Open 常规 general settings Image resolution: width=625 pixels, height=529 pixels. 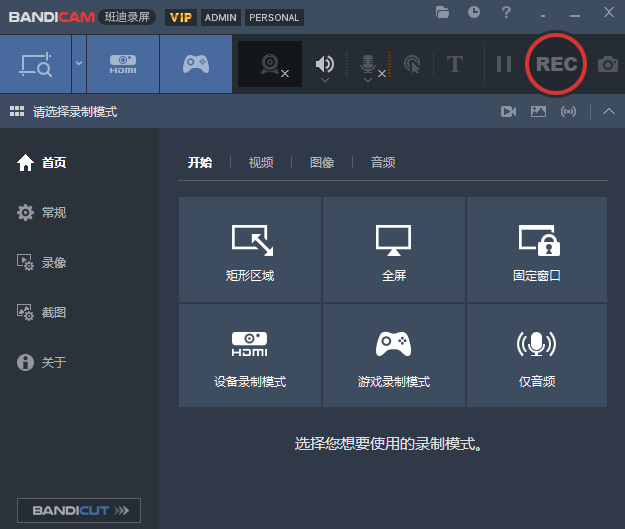(41, 212)
